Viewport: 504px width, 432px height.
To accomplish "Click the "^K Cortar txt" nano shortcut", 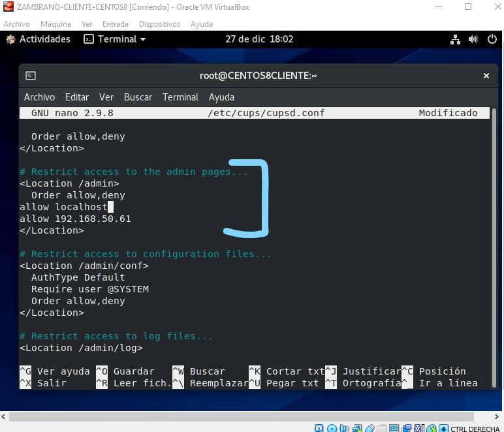I will (287, 371).
